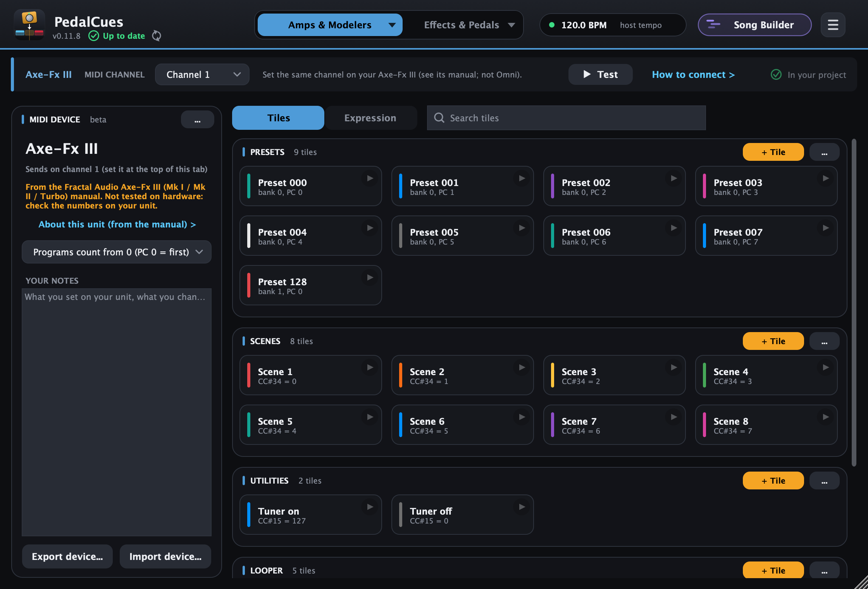The height and width of the screenshot is (589, 868).
Task: Switch to the Expression tab
Action: pos(370,118)
